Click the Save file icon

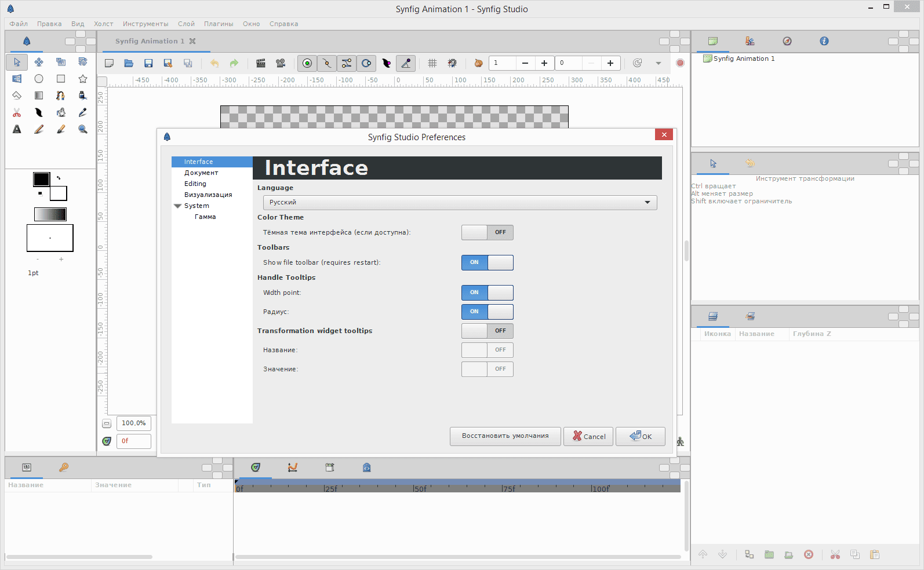148,63
